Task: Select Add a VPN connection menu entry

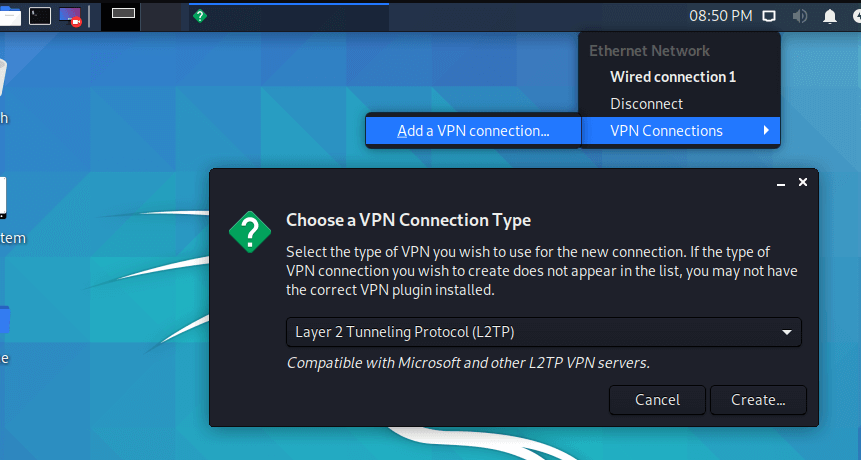Action: click(473, 131)
